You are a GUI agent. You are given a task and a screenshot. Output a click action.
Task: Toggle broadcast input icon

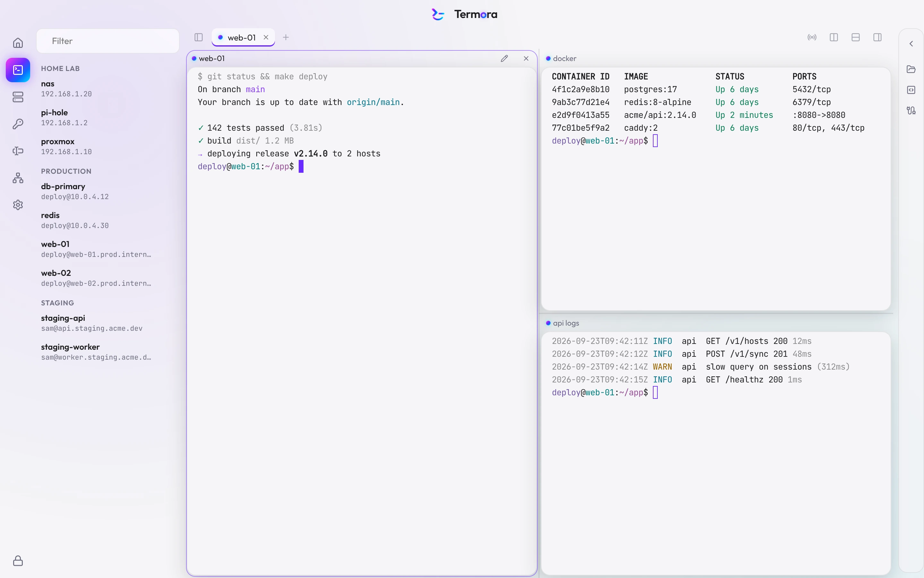(x=812, y=37)
